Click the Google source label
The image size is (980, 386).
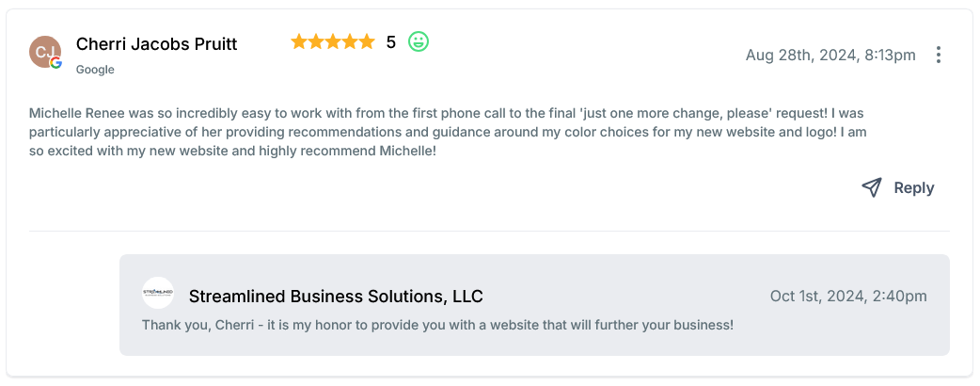tap(95, 69)
